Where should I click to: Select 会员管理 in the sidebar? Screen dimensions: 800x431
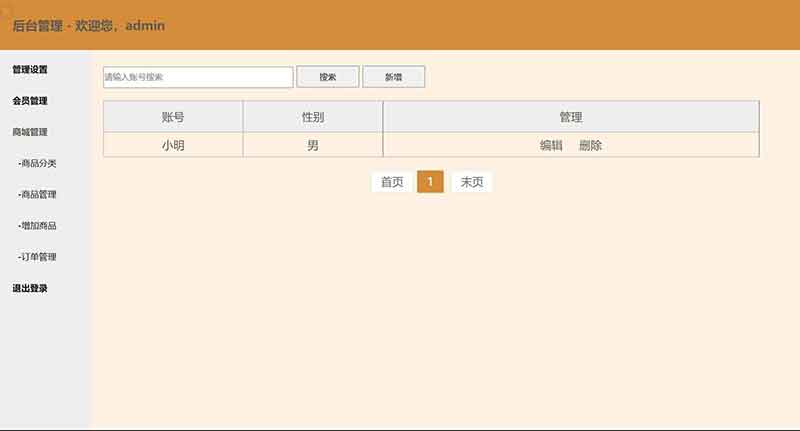point(30,101)
